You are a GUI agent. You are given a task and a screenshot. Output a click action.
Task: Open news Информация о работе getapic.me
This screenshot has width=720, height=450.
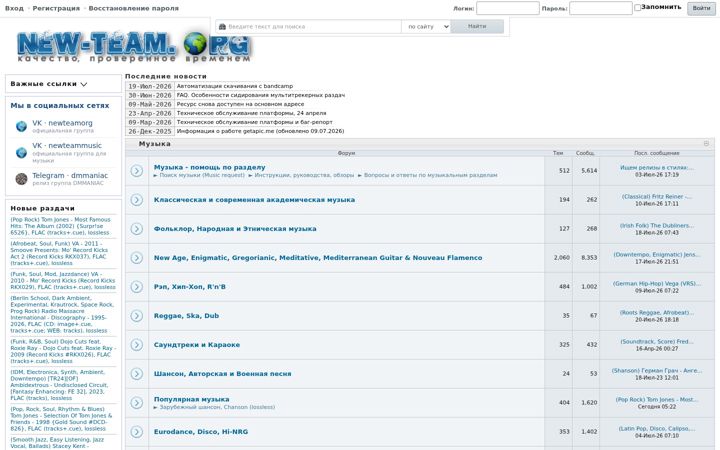point(260,131)
